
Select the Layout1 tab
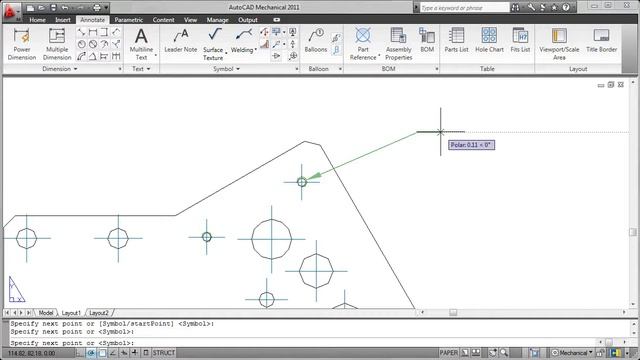71,313
